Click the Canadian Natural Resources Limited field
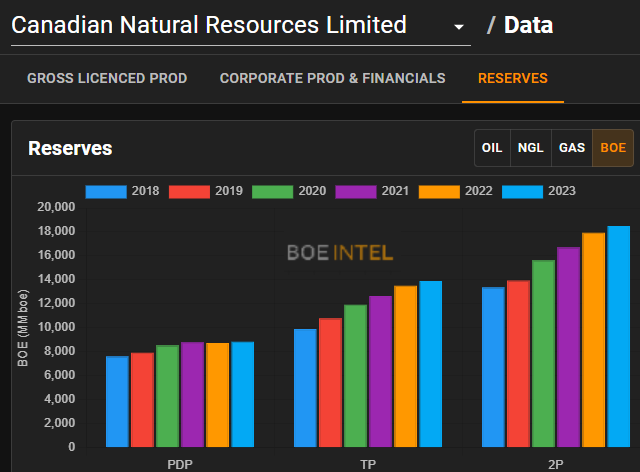This screenshot has width=640, height=472. (241, 26)
